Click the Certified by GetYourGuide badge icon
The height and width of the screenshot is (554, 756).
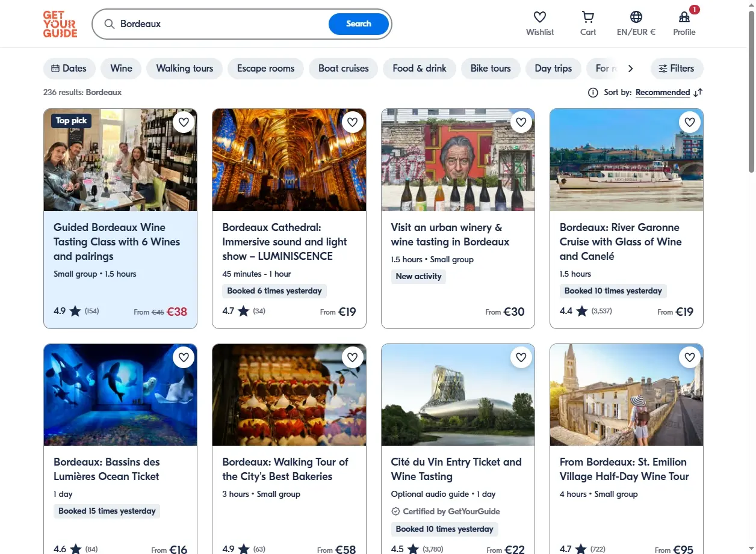(x=395, y=511)
